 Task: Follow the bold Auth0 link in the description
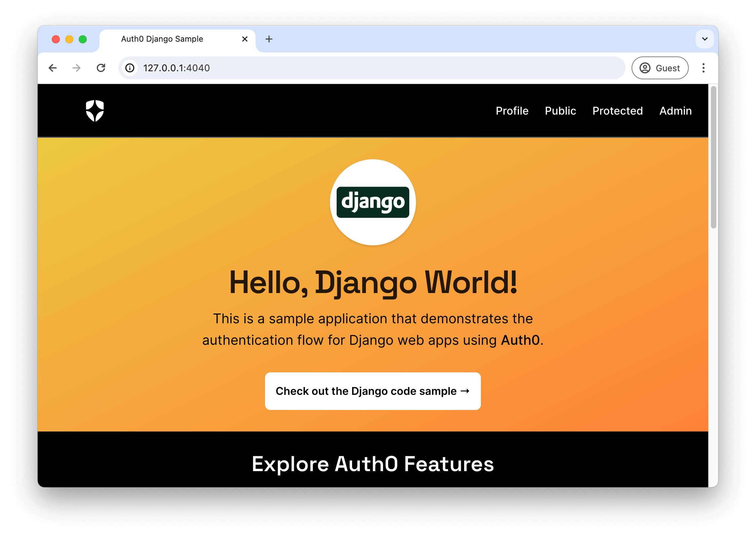coord(520,340)
